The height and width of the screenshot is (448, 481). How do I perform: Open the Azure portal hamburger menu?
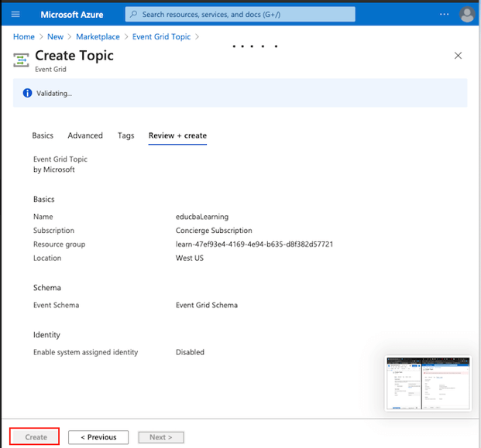tap(15, 14)
